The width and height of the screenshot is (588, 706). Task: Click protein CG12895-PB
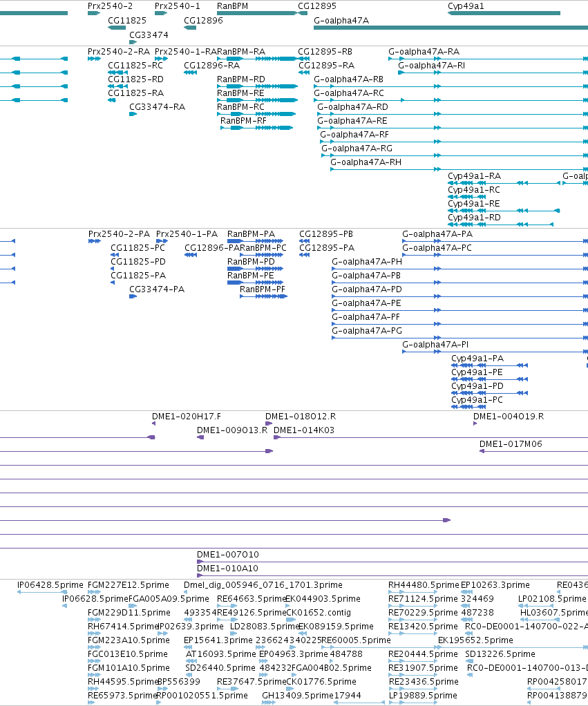[x=326, y=235]
